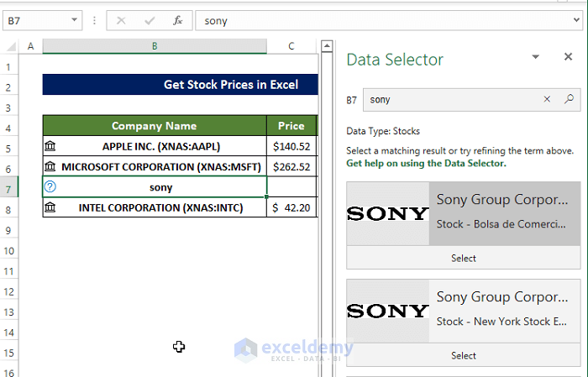Screen dimensions: 588x377
Task: Click the question mark icon beside sony
Action: [50, 187]
